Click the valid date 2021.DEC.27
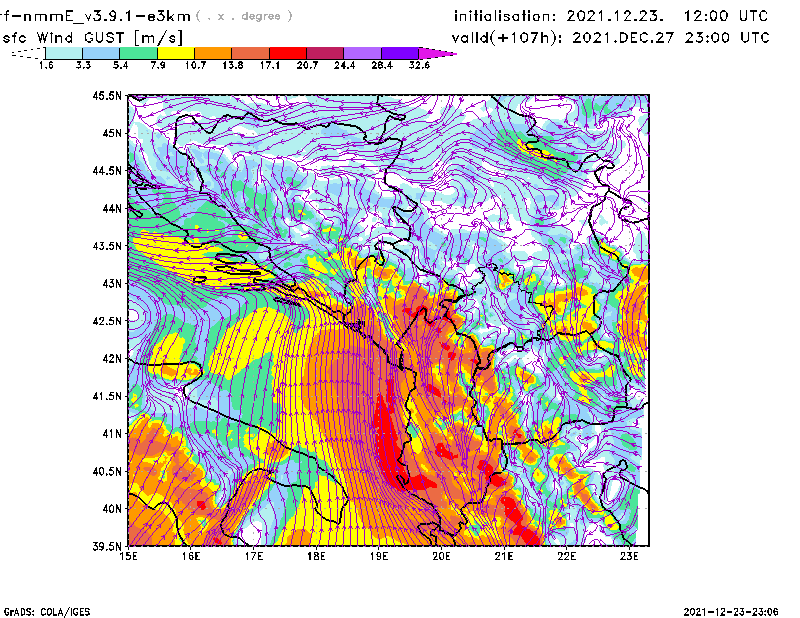The image size is (800, 618). (x=623, y=38)
